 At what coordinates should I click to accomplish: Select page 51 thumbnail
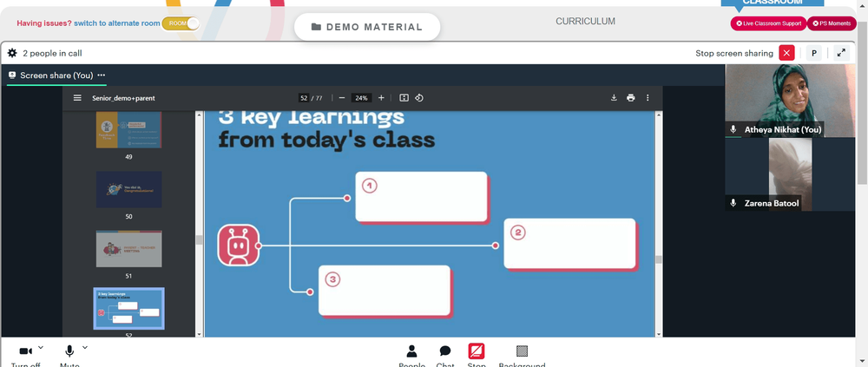[129, 249]
